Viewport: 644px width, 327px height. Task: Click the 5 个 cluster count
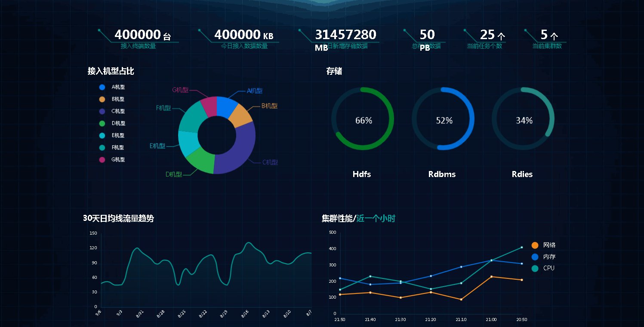point(549,34)
